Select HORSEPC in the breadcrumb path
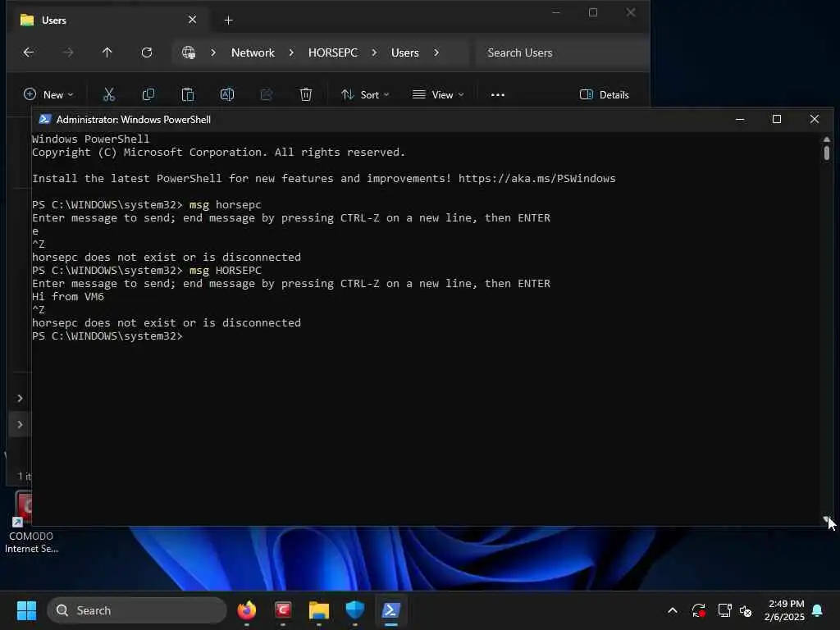 pyautogui.click(x=333, y=52)
